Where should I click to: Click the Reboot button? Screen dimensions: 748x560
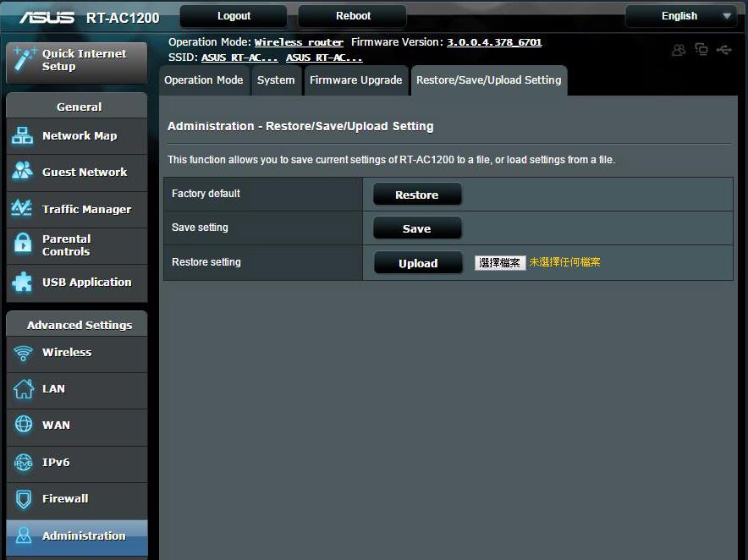tap(353, 16)
